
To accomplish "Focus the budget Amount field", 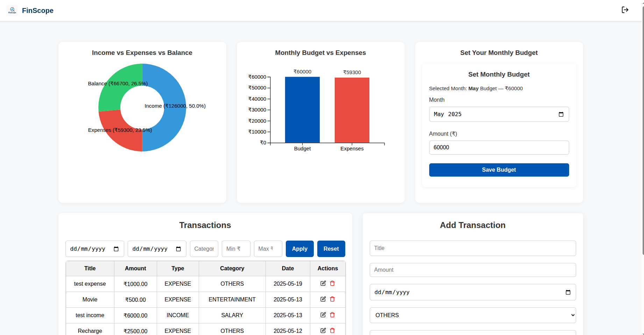I will pyautogui.click(x=498, y=148).
